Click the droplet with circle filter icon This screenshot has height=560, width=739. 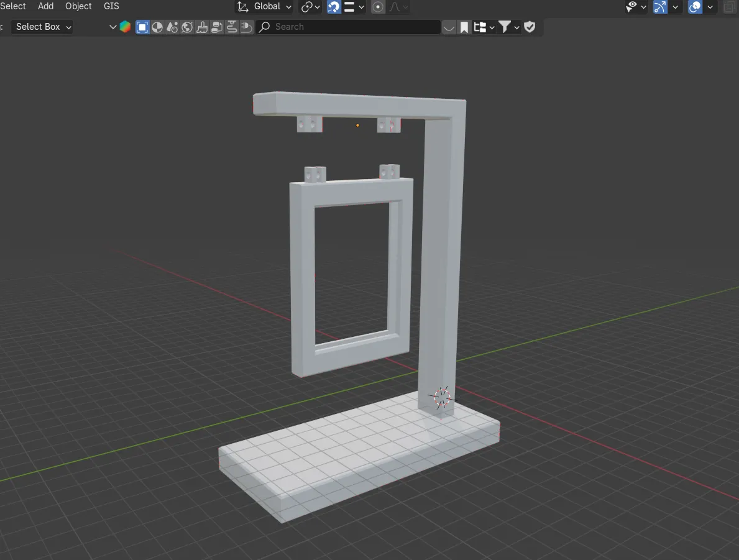[x=173, y=27]
